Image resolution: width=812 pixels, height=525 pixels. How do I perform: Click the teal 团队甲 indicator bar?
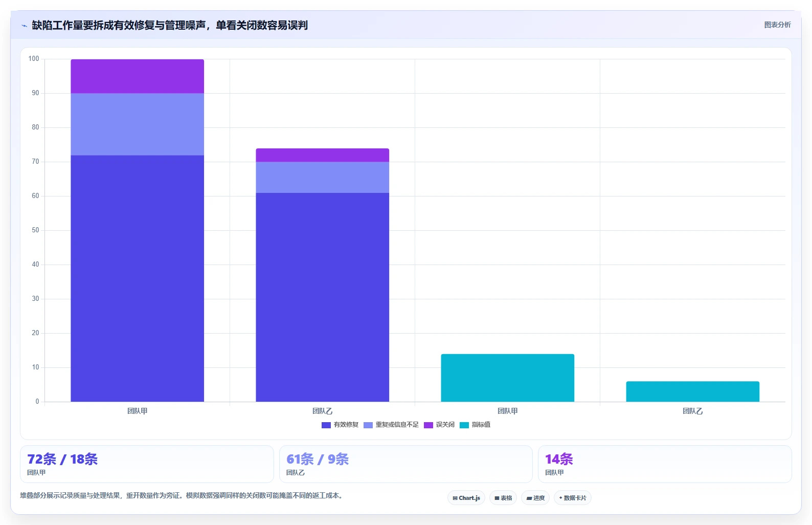tap(508, 378)
